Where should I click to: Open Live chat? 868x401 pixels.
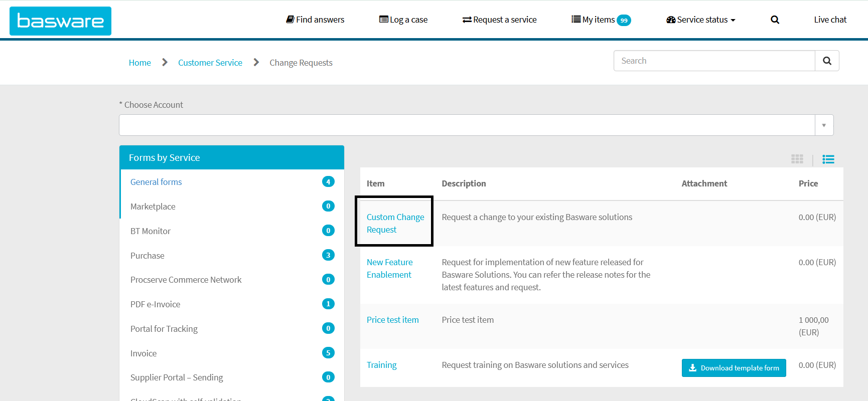click(x=830, y=20)
